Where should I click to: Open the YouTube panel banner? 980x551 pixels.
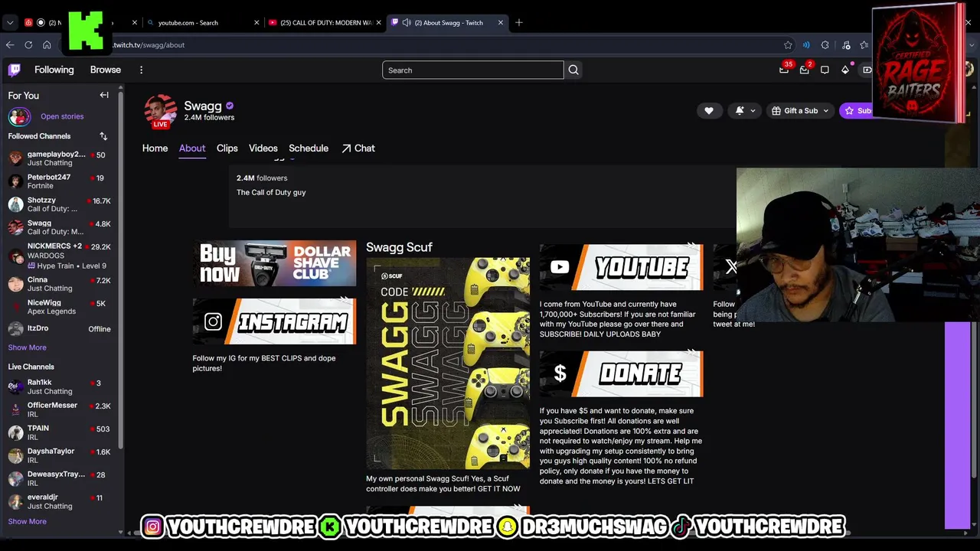[621, 267]
